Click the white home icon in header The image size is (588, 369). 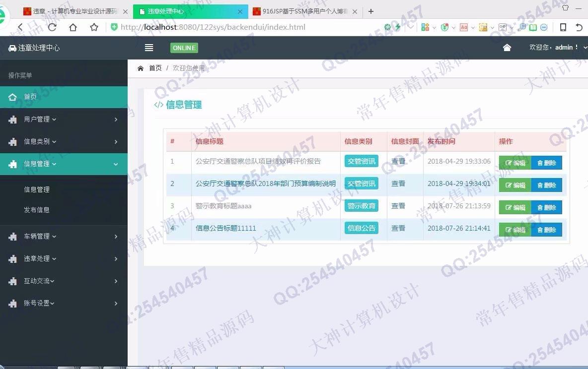click(507, 47)
